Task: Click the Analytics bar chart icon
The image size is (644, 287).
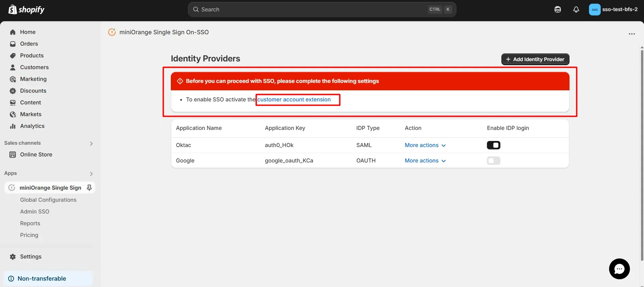Action: coord(13,126)
